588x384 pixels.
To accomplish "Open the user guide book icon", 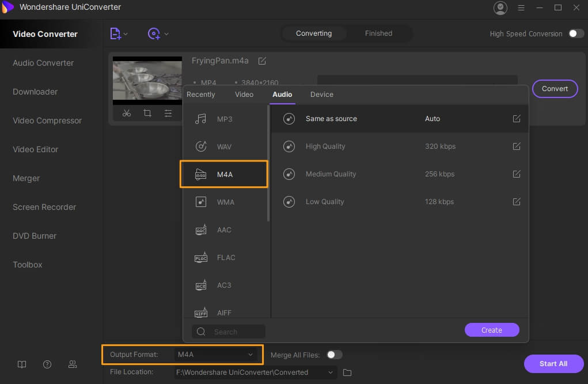I will (x=22, y=364).
